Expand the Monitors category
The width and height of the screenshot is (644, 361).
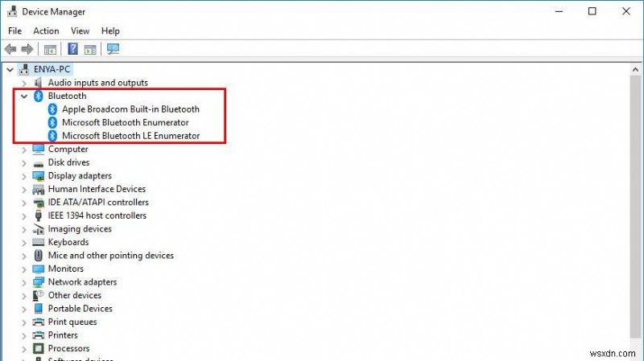pyautogui.click(x=24, y=269)
